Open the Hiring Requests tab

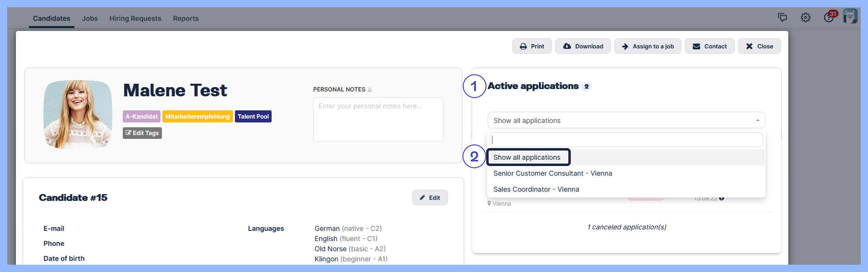click(x=135, y=18)
